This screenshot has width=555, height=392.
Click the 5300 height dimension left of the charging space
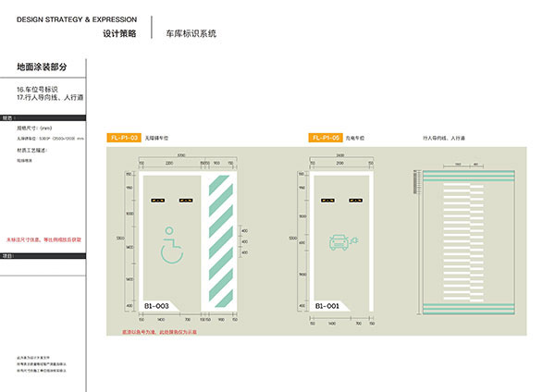[293, 239]
